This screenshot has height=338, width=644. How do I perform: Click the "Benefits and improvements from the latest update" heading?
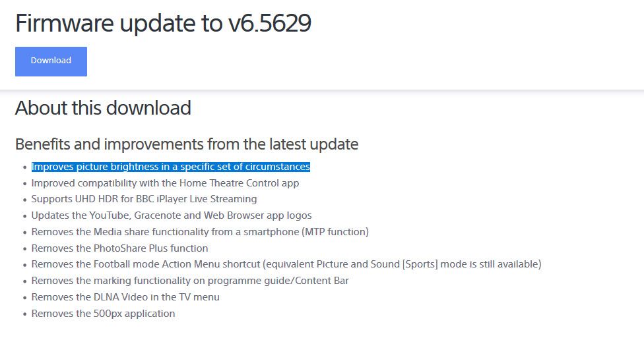187,144
